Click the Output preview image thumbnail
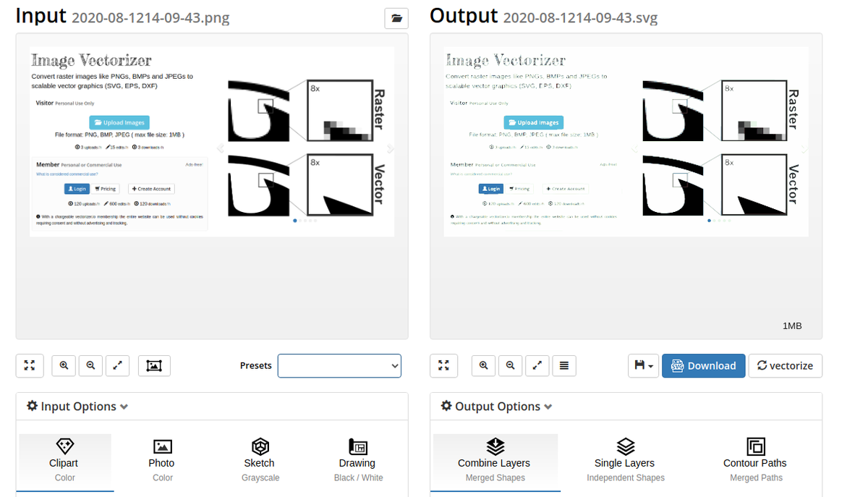The image size is (868, 497). tap(626, 142)
